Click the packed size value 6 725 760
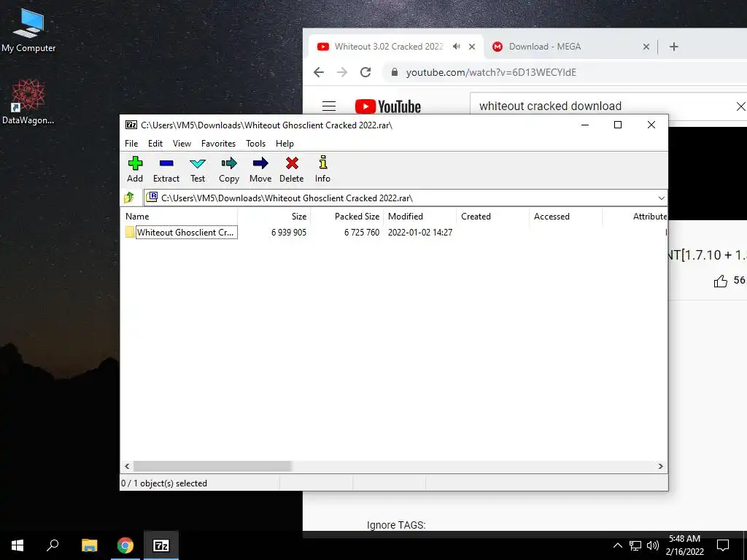The image size is (747, 560). tap(362, 233)
